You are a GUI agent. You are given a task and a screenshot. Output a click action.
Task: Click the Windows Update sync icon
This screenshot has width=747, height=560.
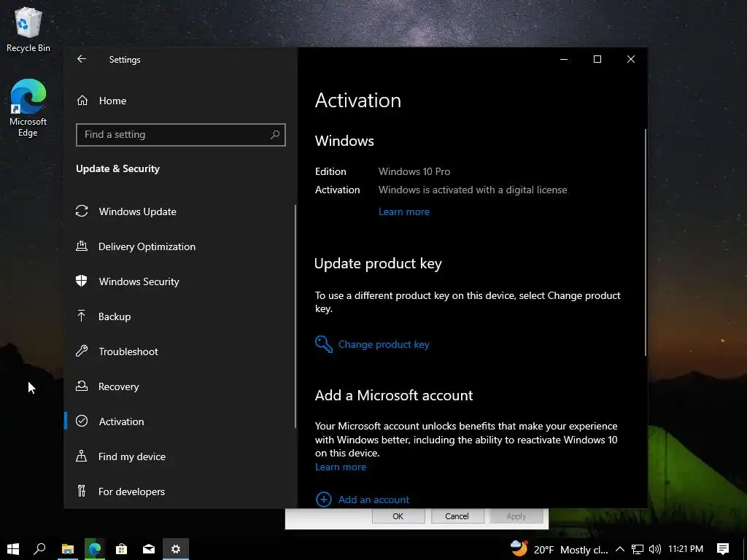(x=82, y=211)
